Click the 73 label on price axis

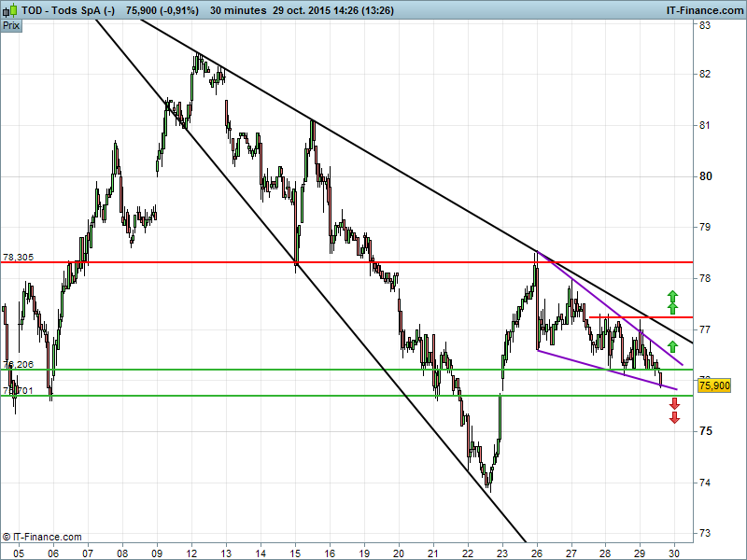(705, 533)
